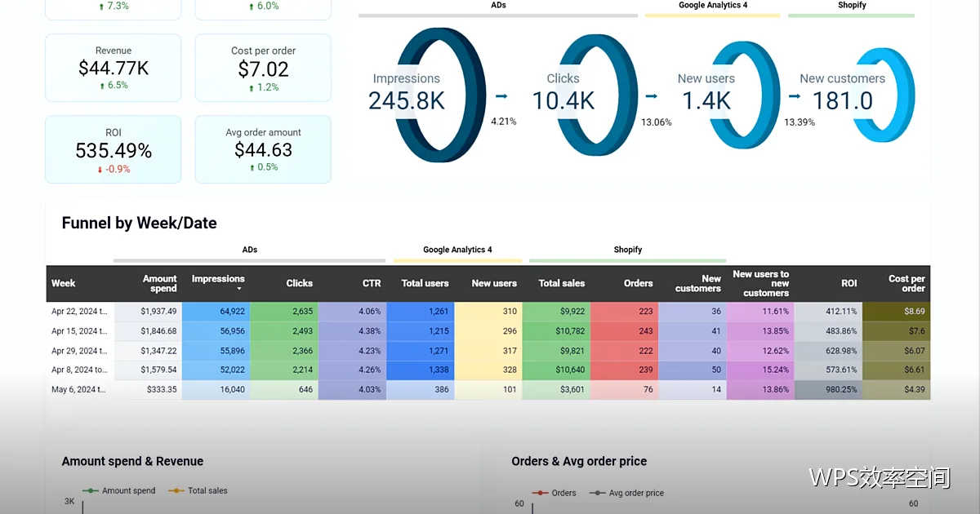Click the 13.06% funnel conversion rate
This screenshot has height=514, width=980.
pyautogui.click(x=657, y=122)
